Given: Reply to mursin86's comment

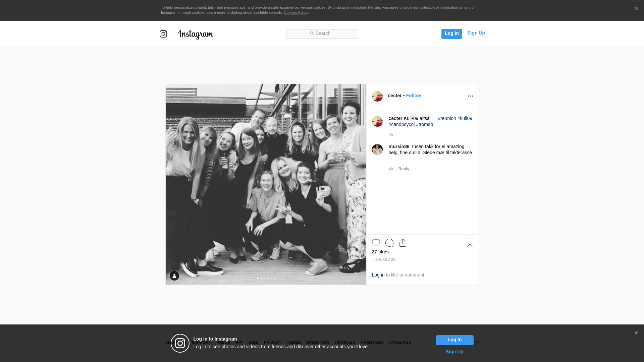Looking at the screenshot, I should (x=404, y=169).
